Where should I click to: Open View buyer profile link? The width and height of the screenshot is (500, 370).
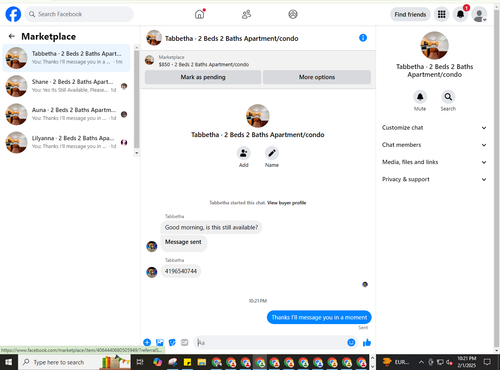click(286, 203)
